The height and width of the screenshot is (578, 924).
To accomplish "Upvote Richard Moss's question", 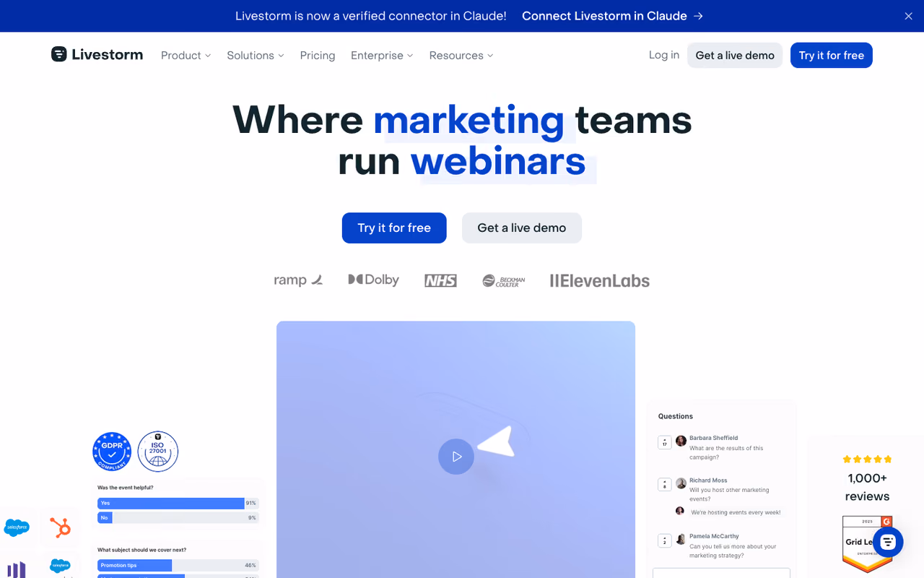I will point(665,484).
